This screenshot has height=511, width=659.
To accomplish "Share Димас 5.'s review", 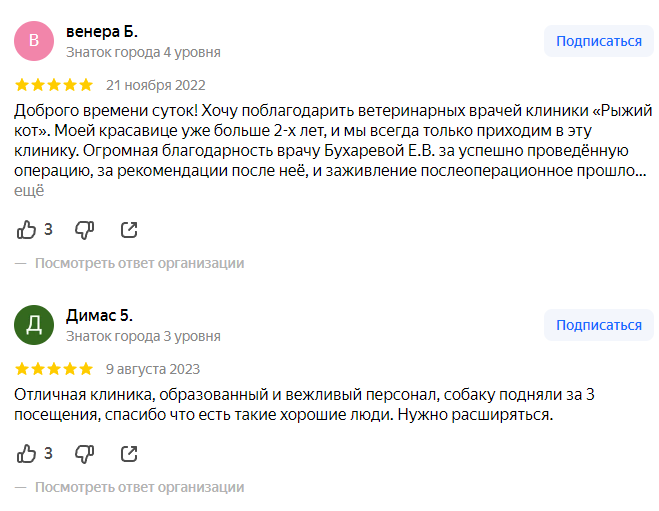I will coord(129,454).
